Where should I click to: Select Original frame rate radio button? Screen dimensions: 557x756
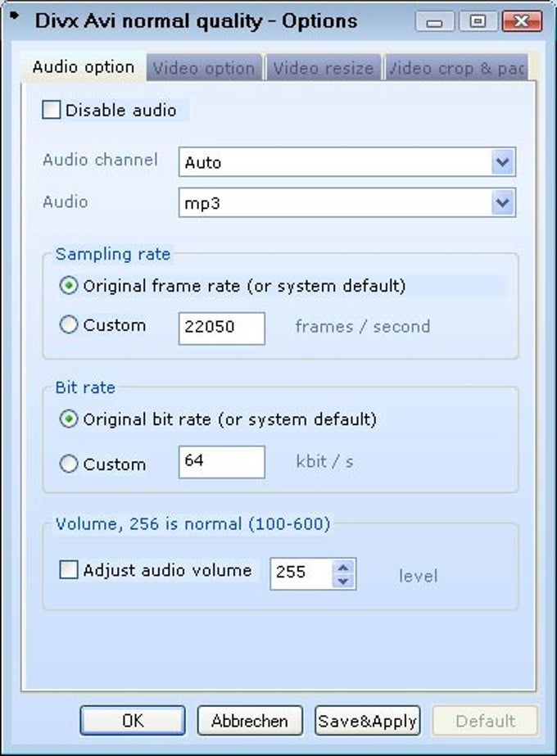tap(69, 285)
